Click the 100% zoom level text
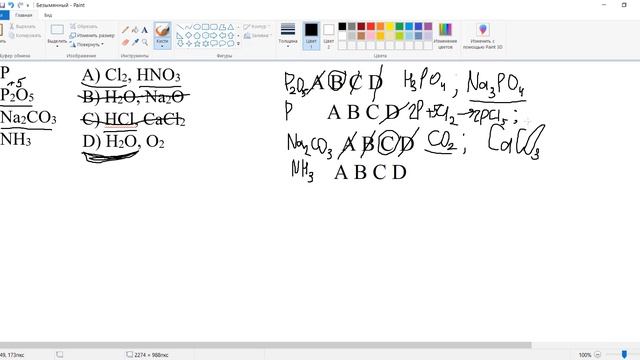The height and width of the screenshot is (360, 640). [x=585, y=355]
